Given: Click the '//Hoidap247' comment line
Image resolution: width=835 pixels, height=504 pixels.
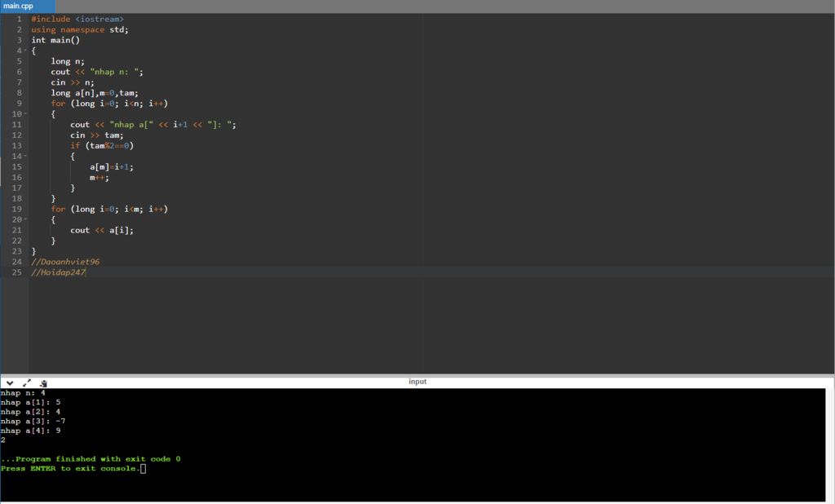Looking at the screenshot, I should pos(58,272).
